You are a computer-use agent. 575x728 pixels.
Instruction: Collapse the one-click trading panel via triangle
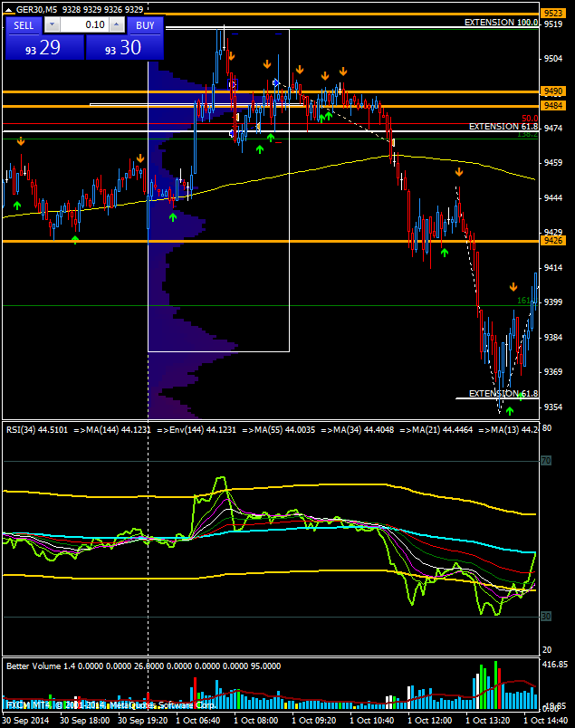click(x=9, y=9)
